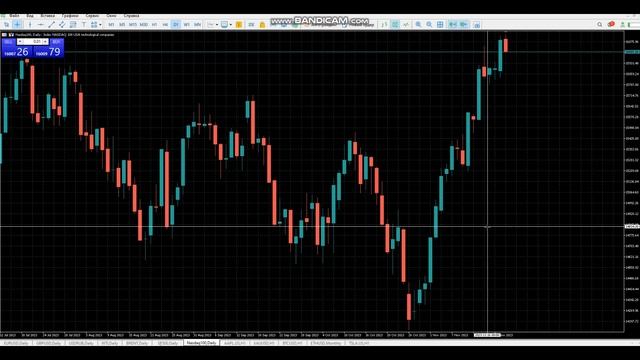
Task: Switch to the GBPUSD,Daily chart tab
Action: click(48, 343)
